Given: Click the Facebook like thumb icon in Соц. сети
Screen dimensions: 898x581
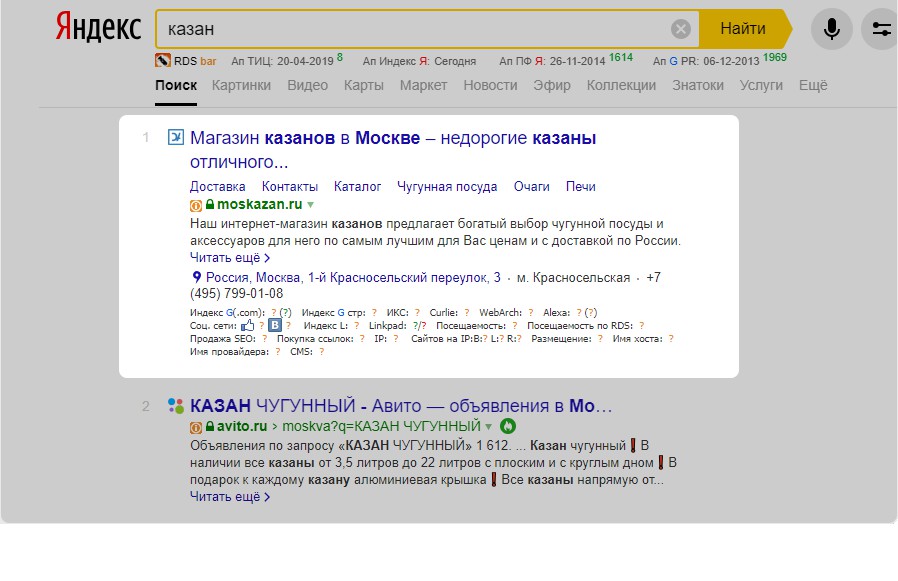Looking at the screenshot, I should coord(247,325).
